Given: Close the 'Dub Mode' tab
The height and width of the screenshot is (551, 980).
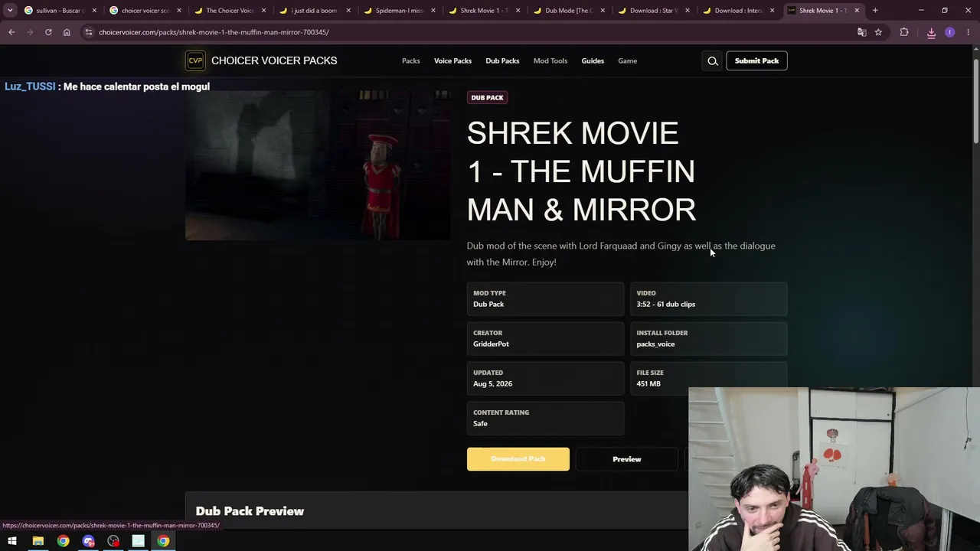Looking at the screenshot, I should point(603,11).
